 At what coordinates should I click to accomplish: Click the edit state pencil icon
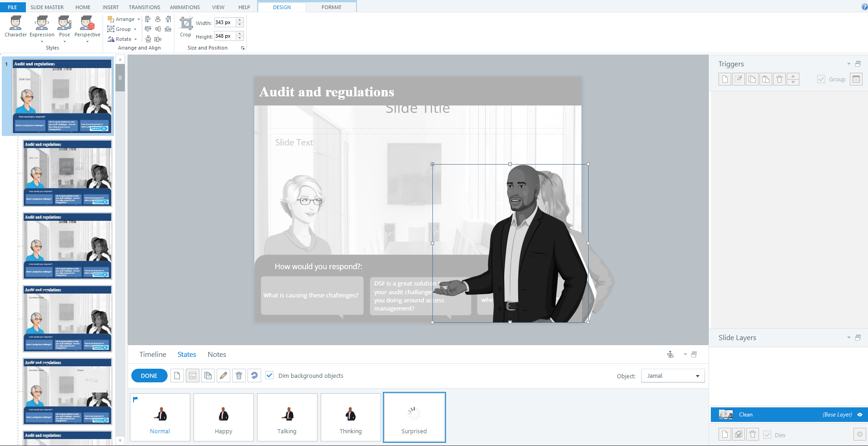pos(223,376)
